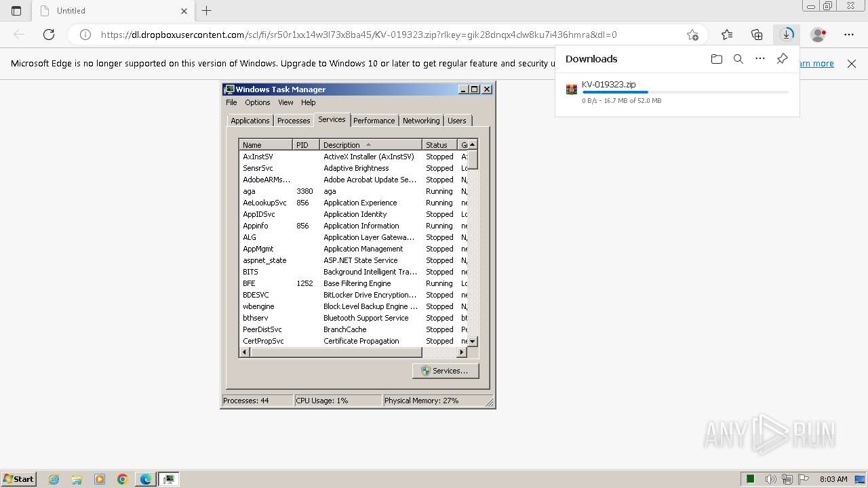This screenshot has width=868, height=488.
Task: Select the BFE service row
Action: pyautogui.click(x=353, y=283)
